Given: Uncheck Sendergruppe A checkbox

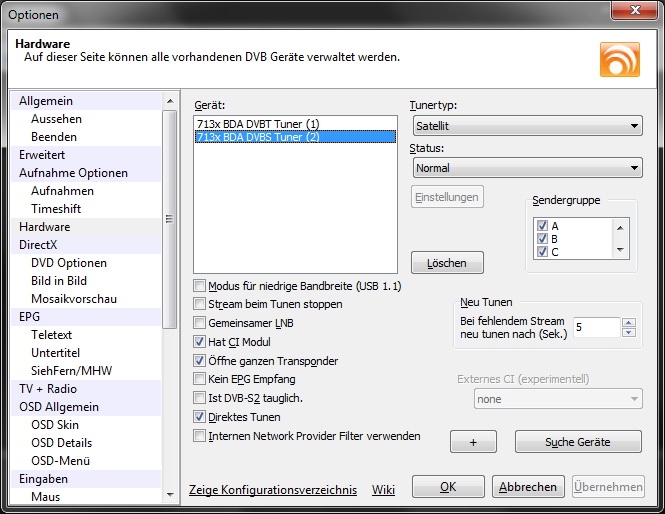Looking at the screenshot, I should (542, 226).
